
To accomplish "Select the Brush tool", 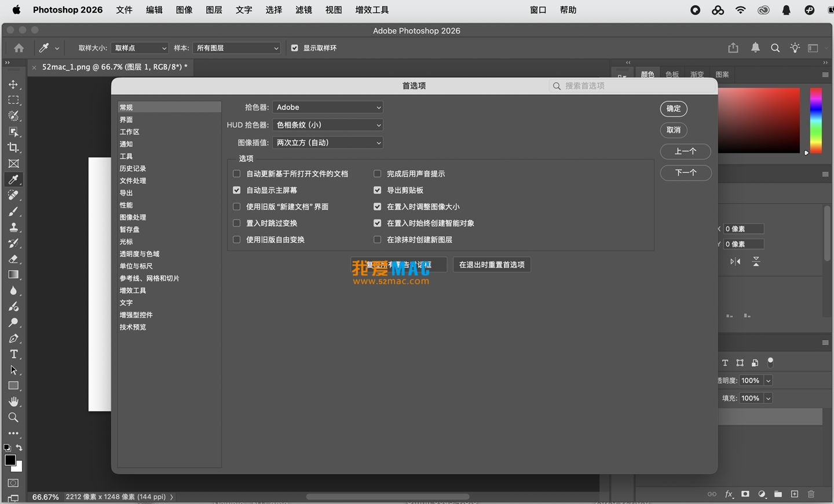I will pyautogui.click(x=14, y=211).
